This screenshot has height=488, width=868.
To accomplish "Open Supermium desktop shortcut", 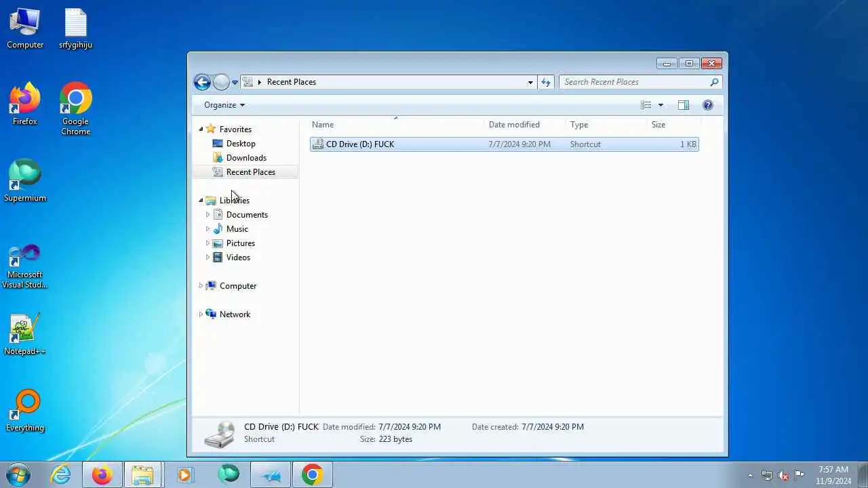I will coord(25,182).
